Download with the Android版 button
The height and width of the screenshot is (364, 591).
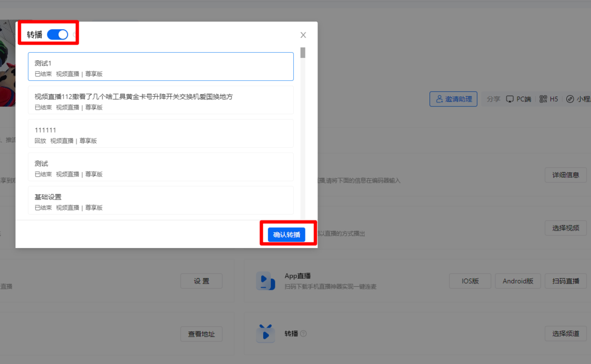tap(518, 281)
